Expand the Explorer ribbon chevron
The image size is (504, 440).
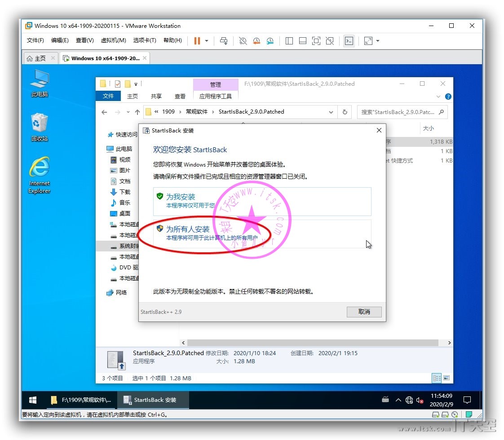(438, 97)
